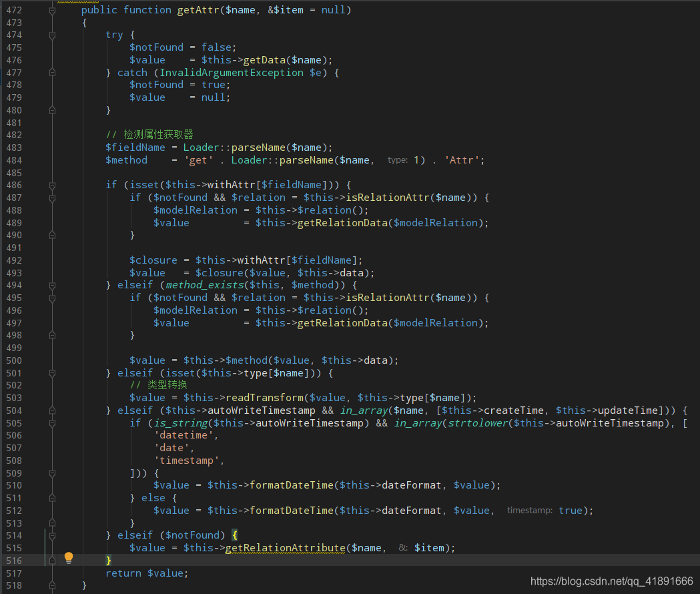Click getRelationData call on line 489
The height and width of the screenshot is (594, 700).
(342, 223)
